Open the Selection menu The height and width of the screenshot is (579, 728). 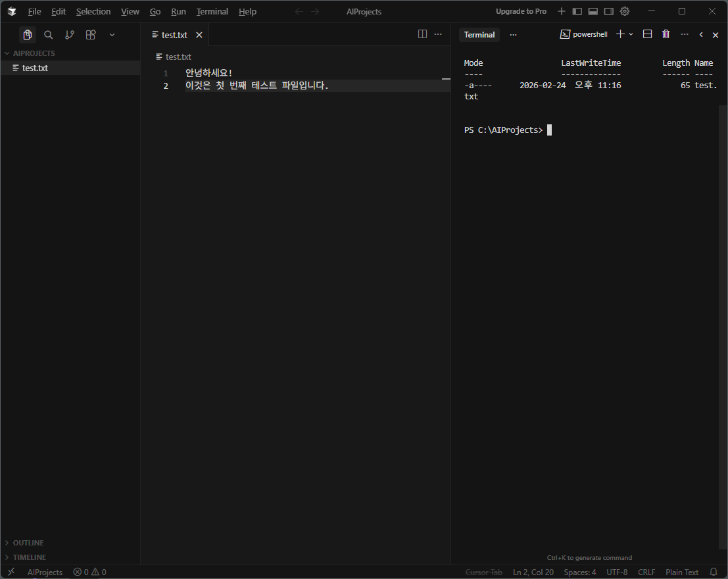[93, 12]
